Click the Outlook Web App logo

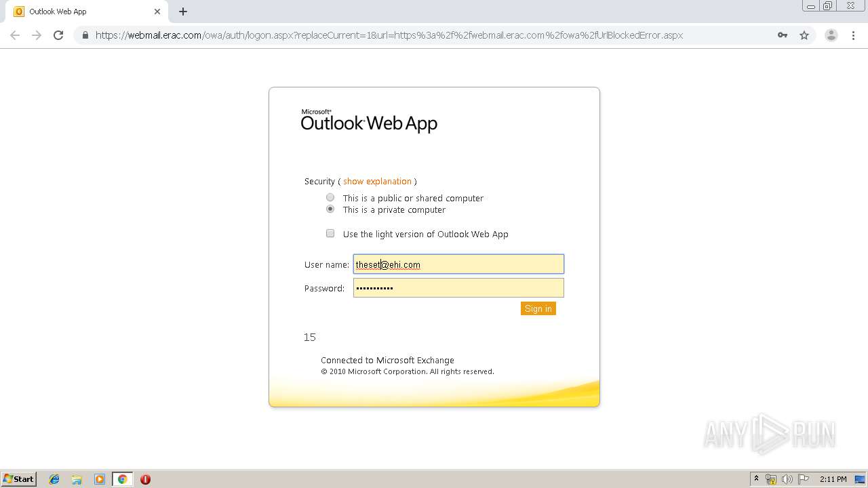[x=369, y=121]
